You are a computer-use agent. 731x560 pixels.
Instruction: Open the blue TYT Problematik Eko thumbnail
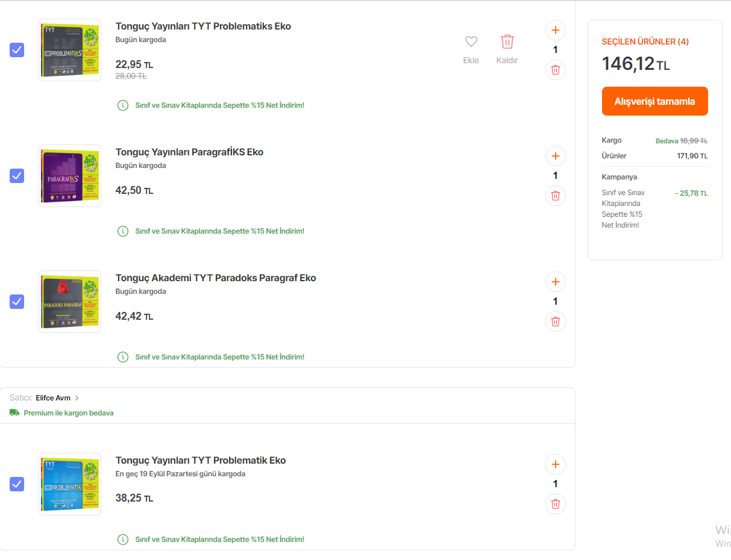[x=70, y=484]
